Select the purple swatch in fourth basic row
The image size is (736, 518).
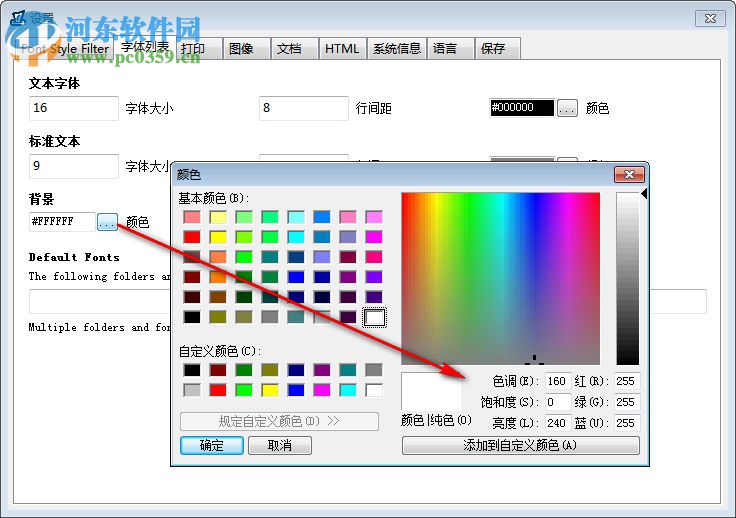click(348, 277)
